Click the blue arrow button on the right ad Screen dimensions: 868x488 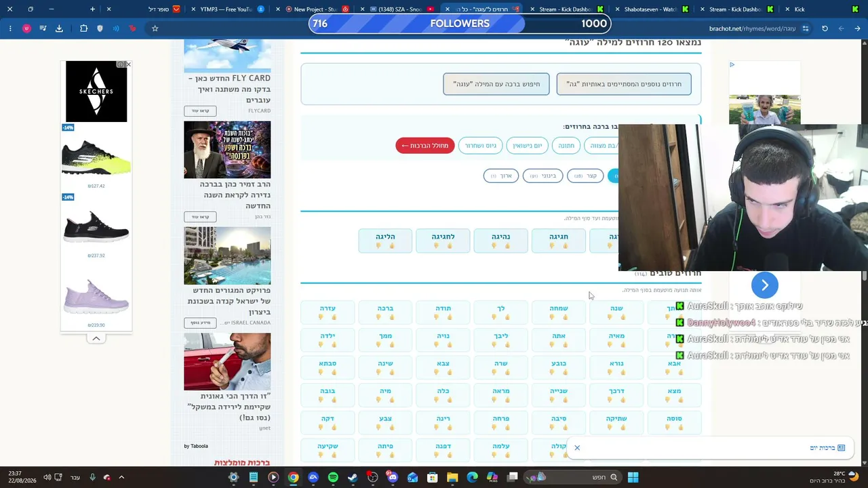pyautogui.click(x=765, y=285)
